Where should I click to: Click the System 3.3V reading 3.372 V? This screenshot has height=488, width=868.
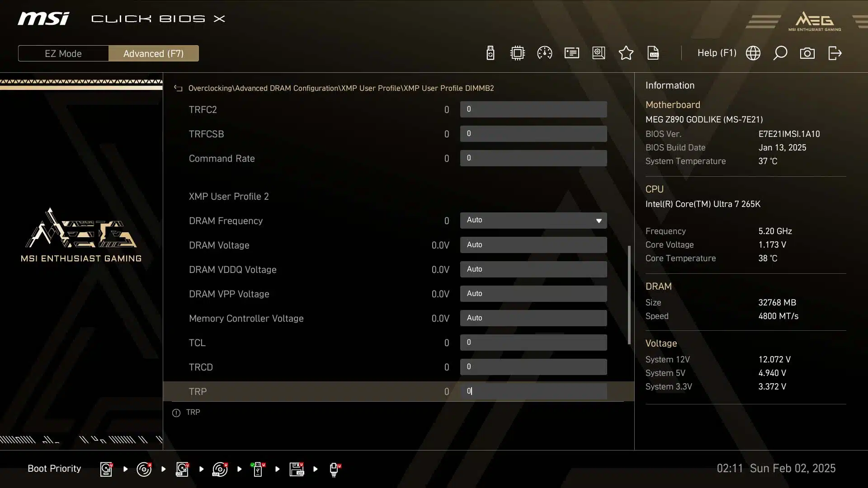click(x=772, y=387)
